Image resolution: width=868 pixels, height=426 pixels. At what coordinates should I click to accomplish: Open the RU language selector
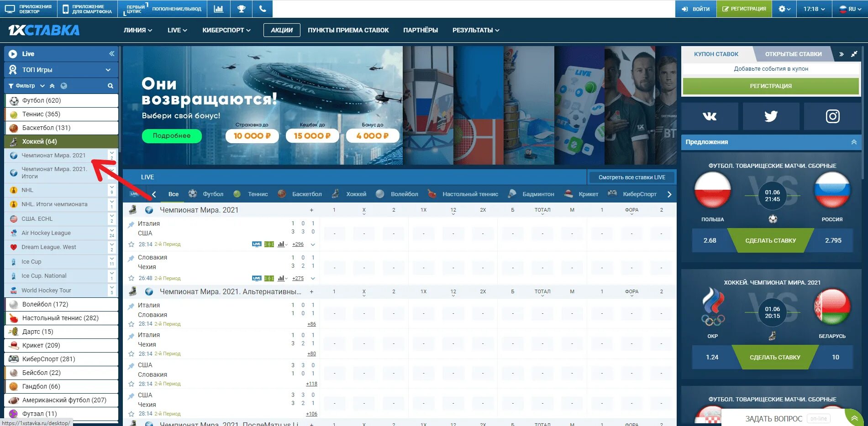coord(850,9)
